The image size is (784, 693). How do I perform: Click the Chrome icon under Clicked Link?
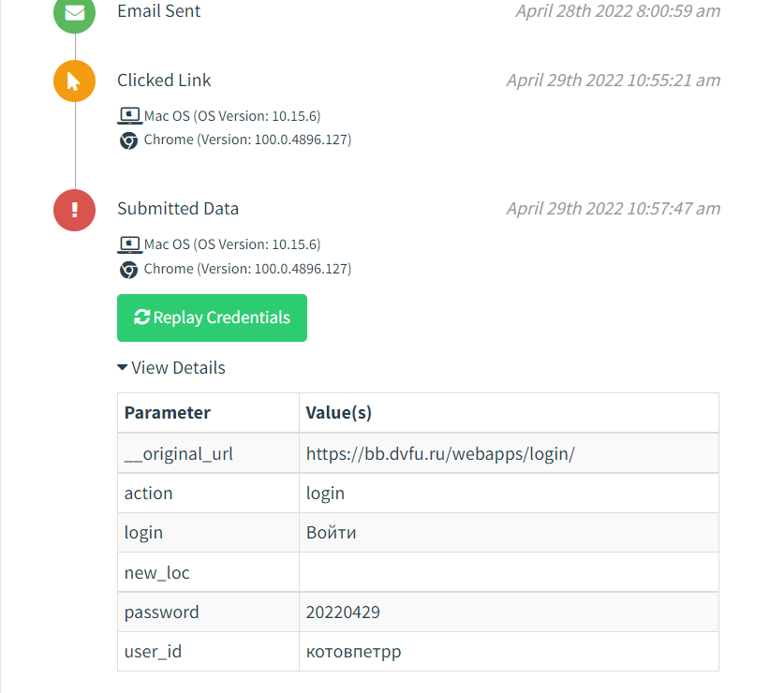pos(128,139)
